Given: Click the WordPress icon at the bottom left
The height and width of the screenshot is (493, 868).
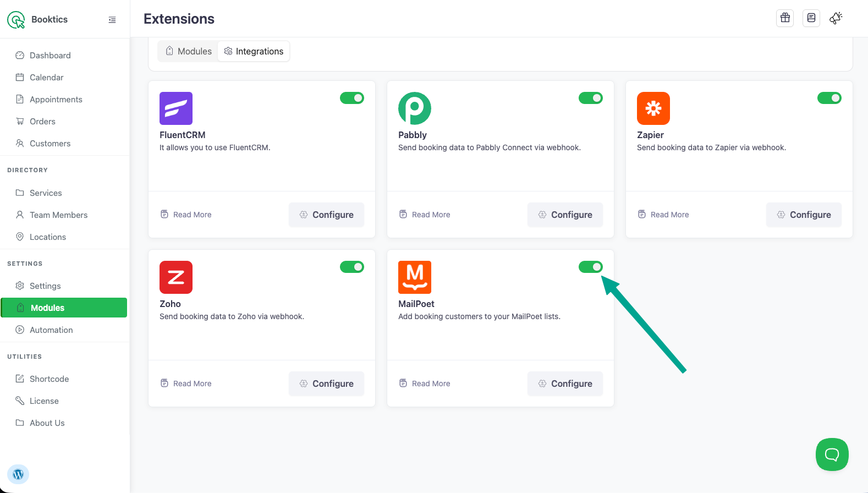Looking at the screenshot, I should point(18,474).
